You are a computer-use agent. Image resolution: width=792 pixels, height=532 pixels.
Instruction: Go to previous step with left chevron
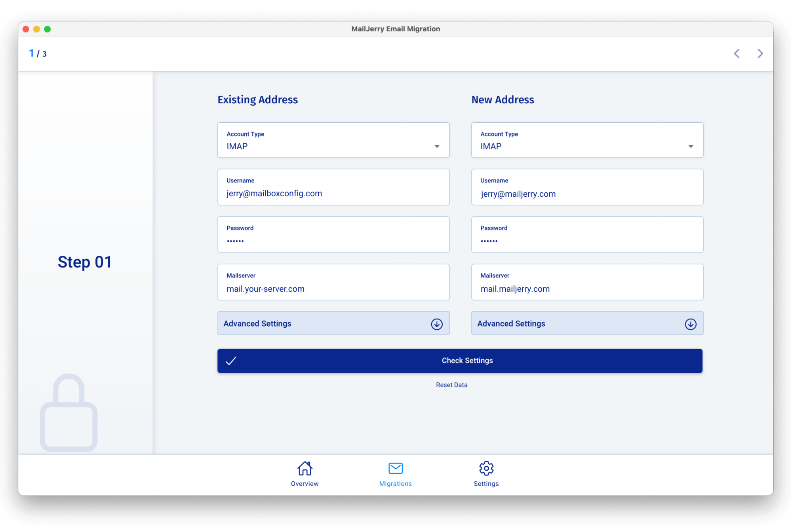click(737, 53)
